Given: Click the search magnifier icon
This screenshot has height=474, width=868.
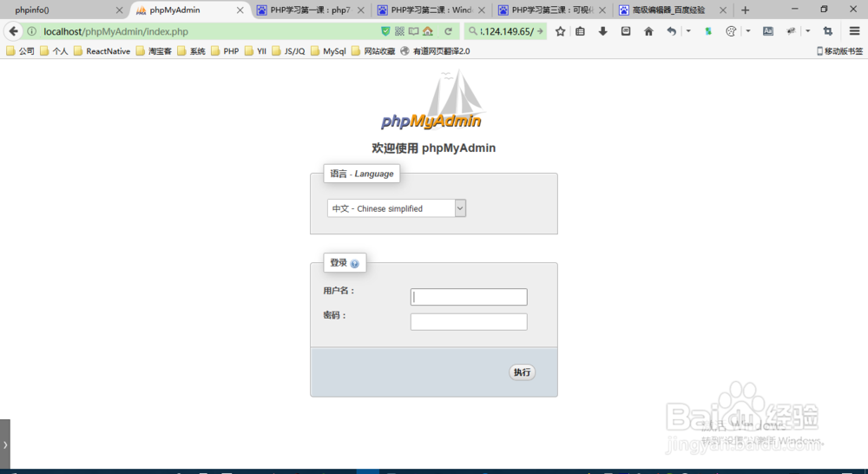Looking at the screenshot, I should pyautogui.click(x=473, y=31).
